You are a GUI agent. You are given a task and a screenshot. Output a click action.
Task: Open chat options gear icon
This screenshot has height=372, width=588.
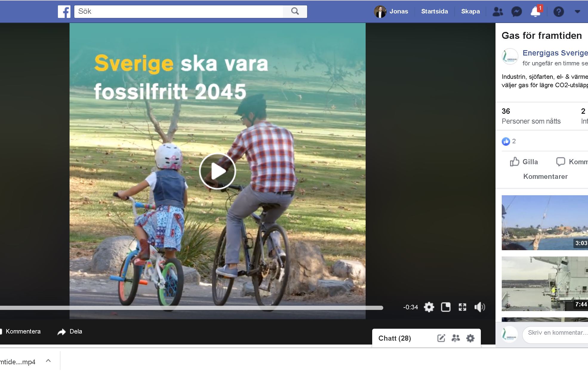[470, 338]
